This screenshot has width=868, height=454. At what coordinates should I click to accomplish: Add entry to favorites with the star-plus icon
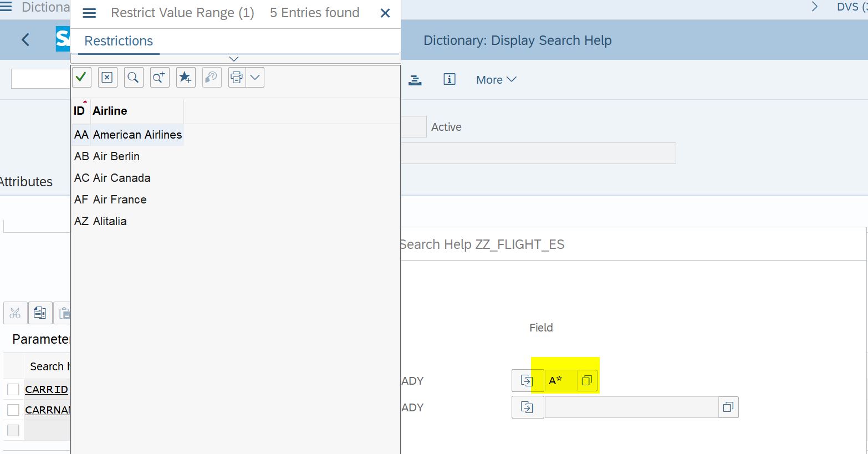pyautogui.click(x=185, y=77)
